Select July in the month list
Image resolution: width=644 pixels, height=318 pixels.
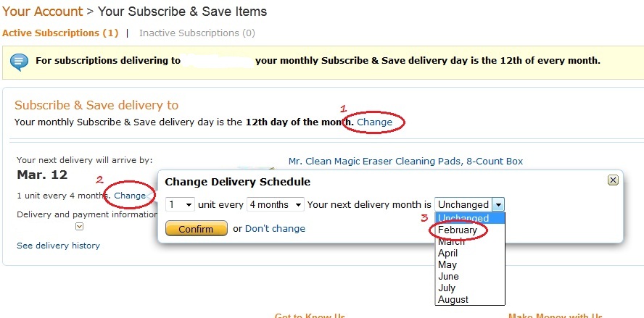(x=447, y=288)
